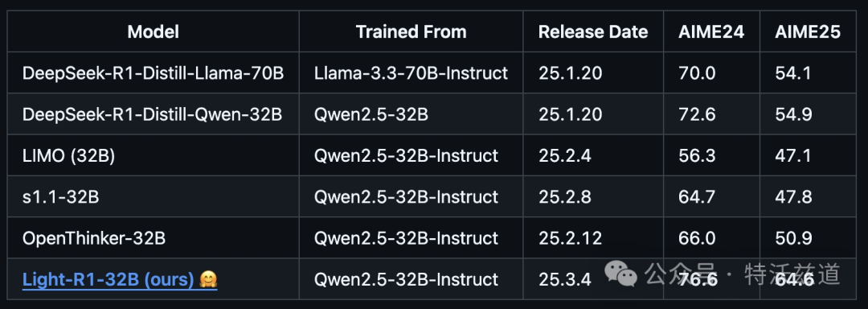The width and height of the screenshot is (868, 309).
Task: Click the WeChat logo watermark icon
Action: click(x=620, y=274)
